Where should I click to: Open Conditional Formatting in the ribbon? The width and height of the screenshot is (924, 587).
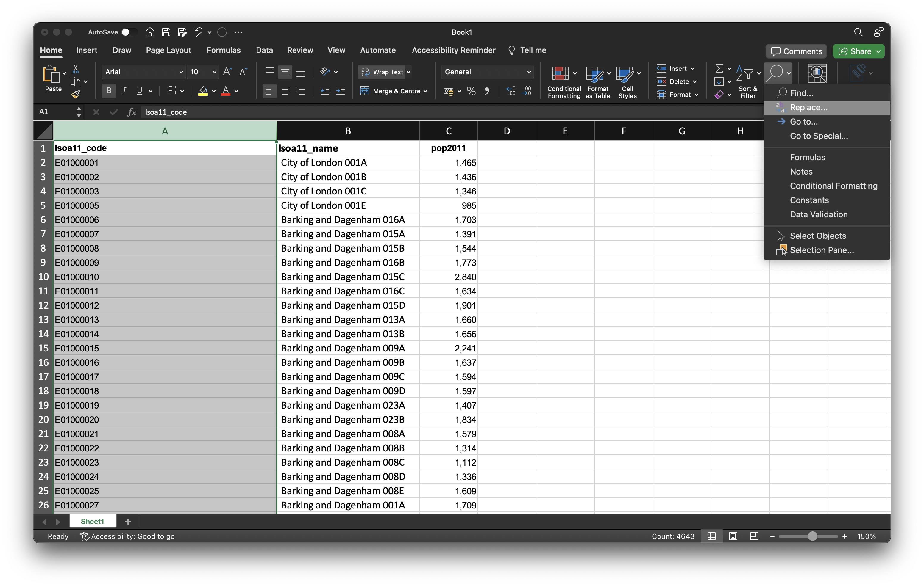pos(564,81)
